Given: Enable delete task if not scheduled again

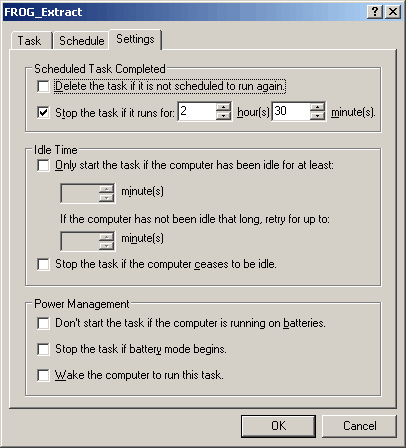Looking at the screenshot, I should [43, 86].
